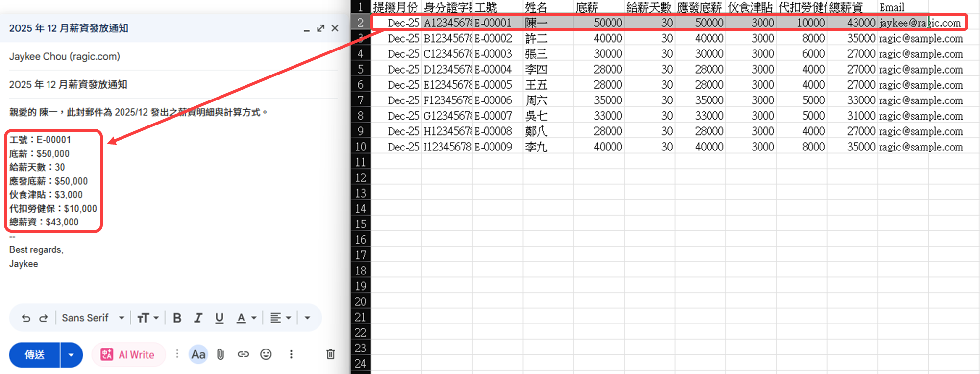Toggle bold formatting

[x=177, y=318]
